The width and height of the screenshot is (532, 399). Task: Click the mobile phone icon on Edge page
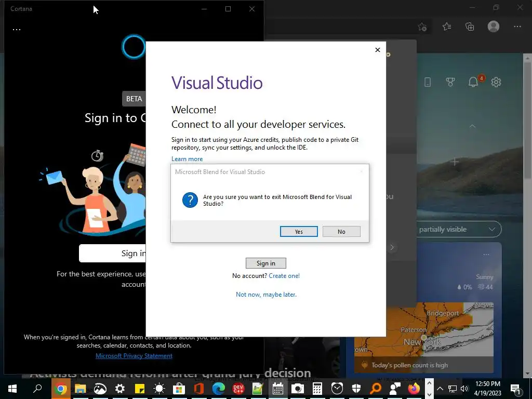(428, 82)
